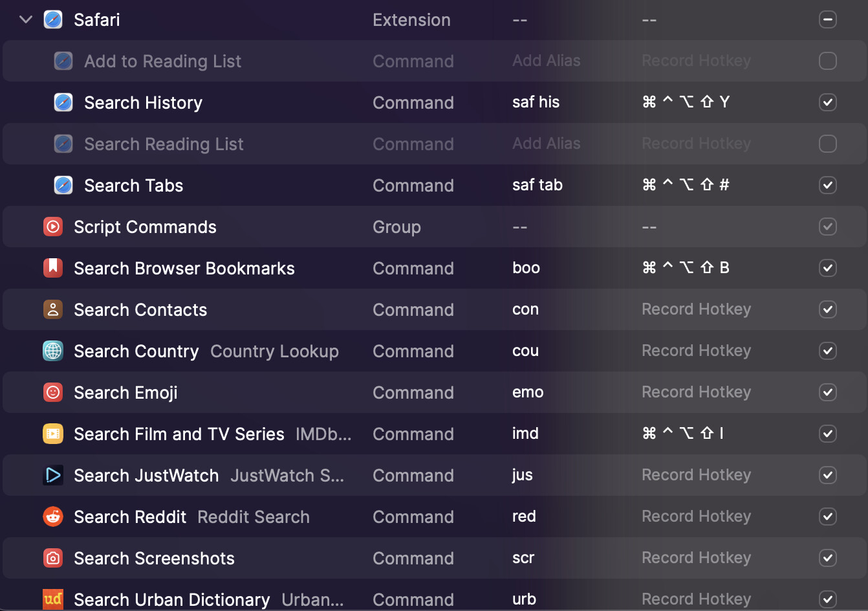Disable the Search History command checkbox

pos(827,102)
